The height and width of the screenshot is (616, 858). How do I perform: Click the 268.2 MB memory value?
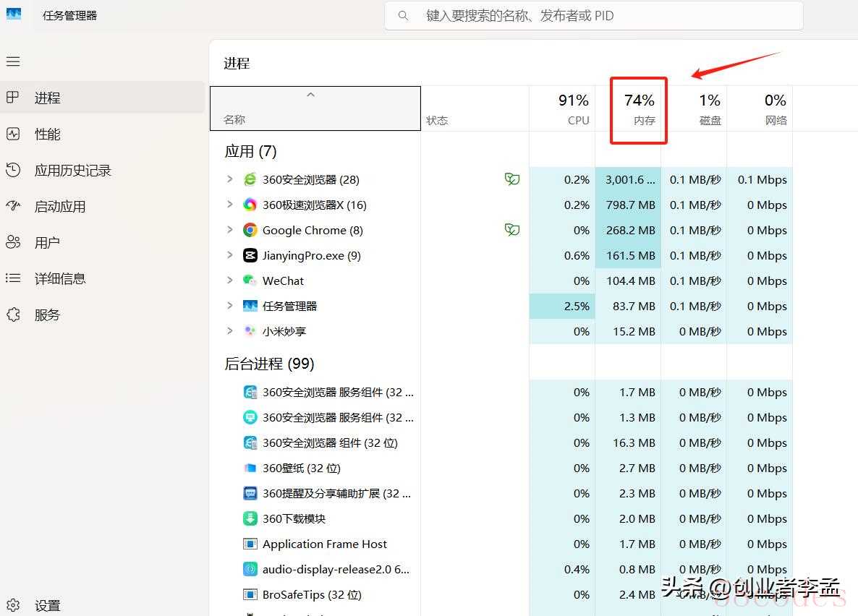[630, 231]
